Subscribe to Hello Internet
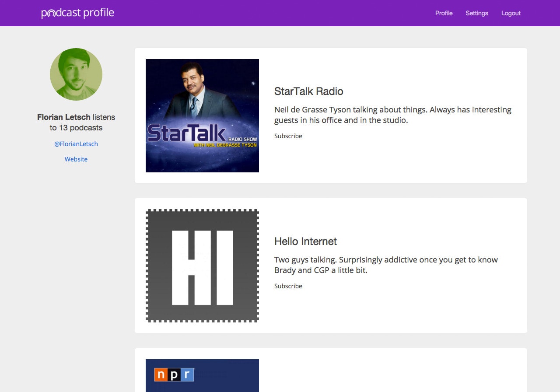560x392 pixels. 288,286
